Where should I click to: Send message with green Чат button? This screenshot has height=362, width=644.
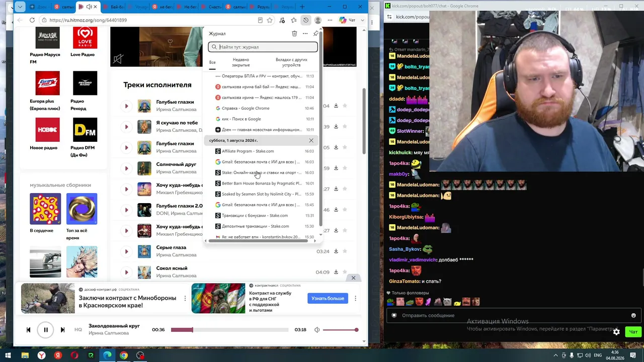[633, 332]
